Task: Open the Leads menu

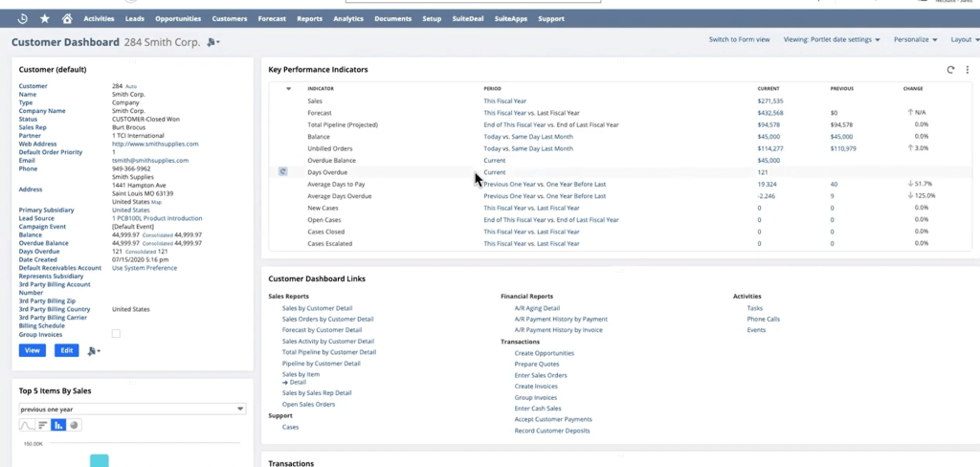Action: click(134, 19)
